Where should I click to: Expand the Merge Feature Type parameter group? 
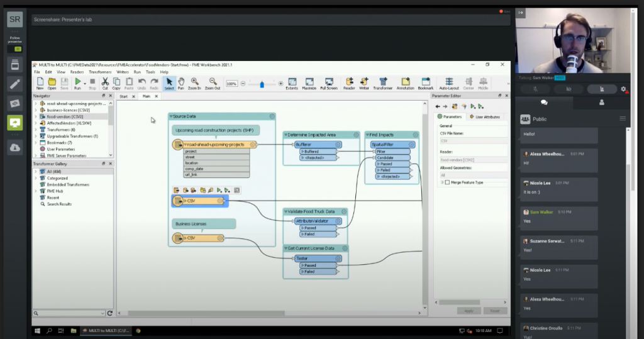[442, 182]
